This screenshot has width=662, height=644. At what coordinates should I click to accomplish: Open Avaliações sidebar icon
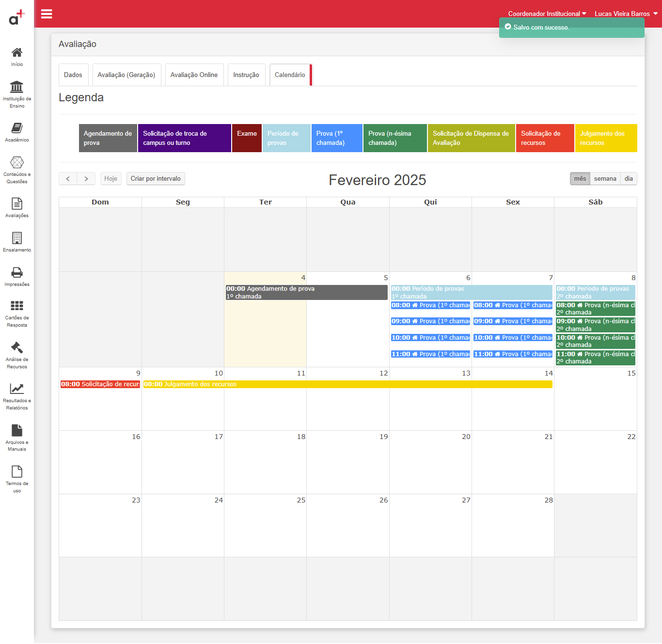click(x=17, y=204)
